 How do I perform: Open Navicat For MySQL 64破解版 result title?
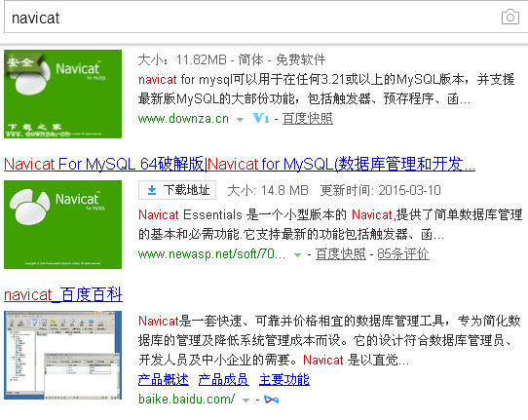(x=240, y=164)
